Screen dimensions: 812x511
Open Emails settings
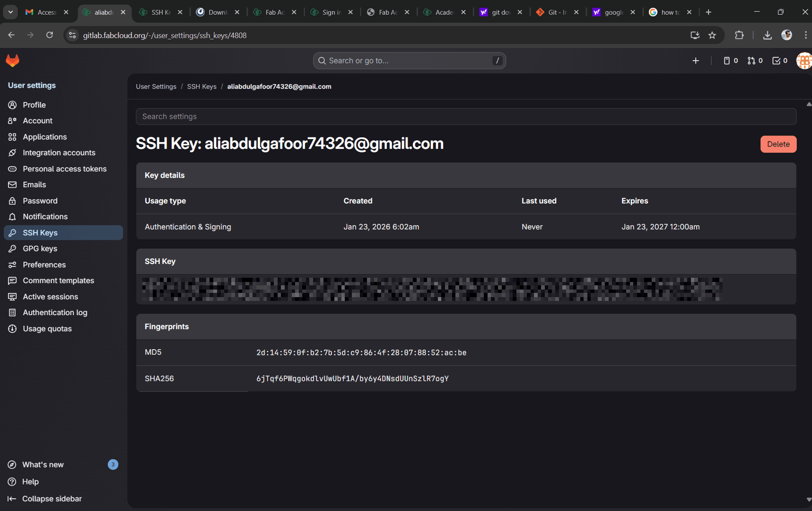(63, 185)
